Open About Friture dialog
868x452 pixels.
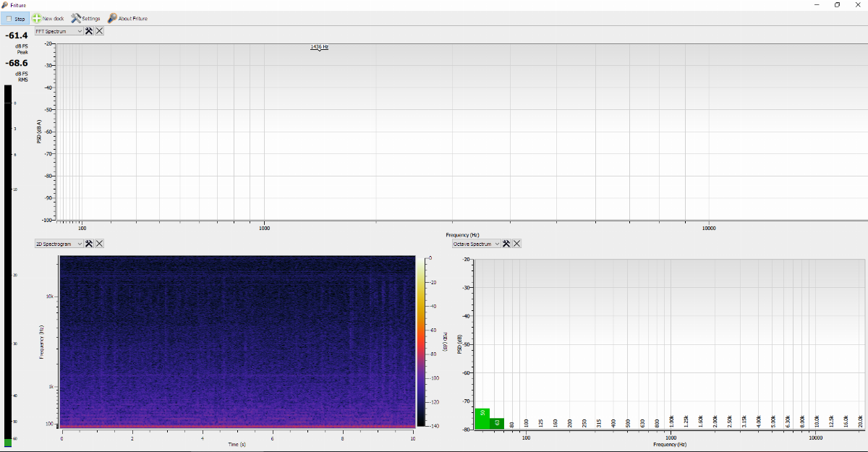pyautogui.click(x=127, y=18)
